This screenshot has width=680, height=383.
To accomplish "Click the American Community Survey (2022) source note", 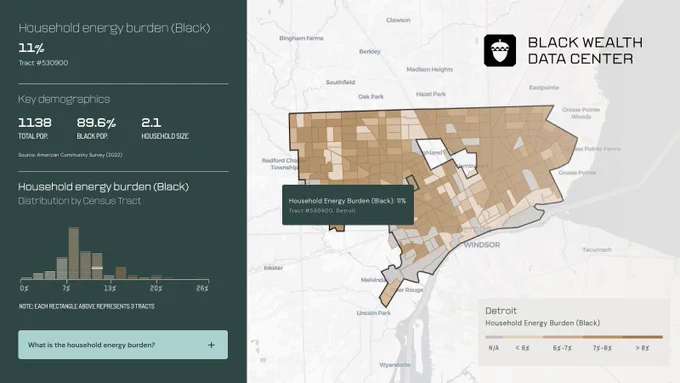I will tap(70, 155).
